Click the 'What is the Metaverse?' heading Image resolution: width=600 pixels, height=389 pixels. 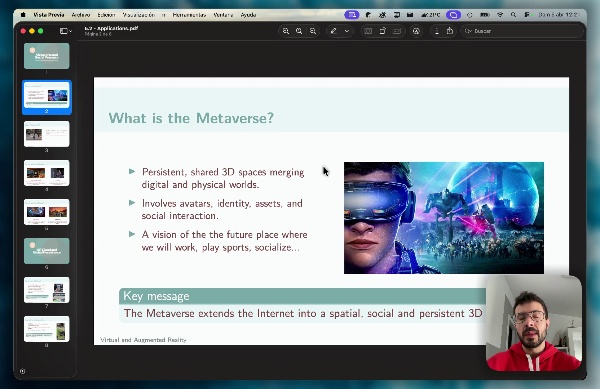click(191, 118)
